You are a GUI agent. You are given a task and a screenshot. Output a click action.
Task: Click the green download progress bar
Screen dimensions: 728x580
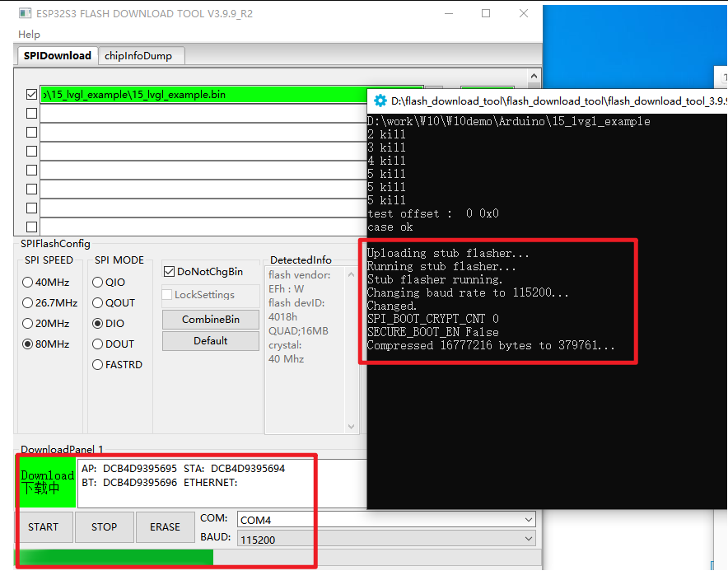(x=115, y=558)
